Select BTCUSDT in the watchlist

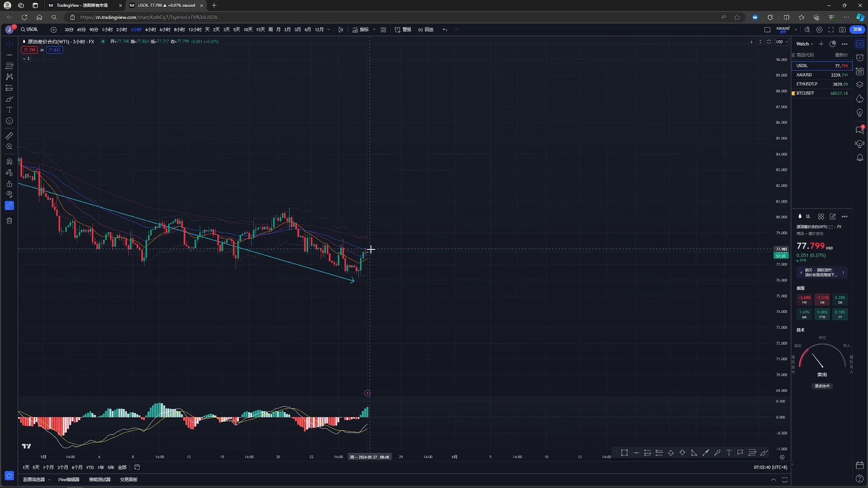822,93
